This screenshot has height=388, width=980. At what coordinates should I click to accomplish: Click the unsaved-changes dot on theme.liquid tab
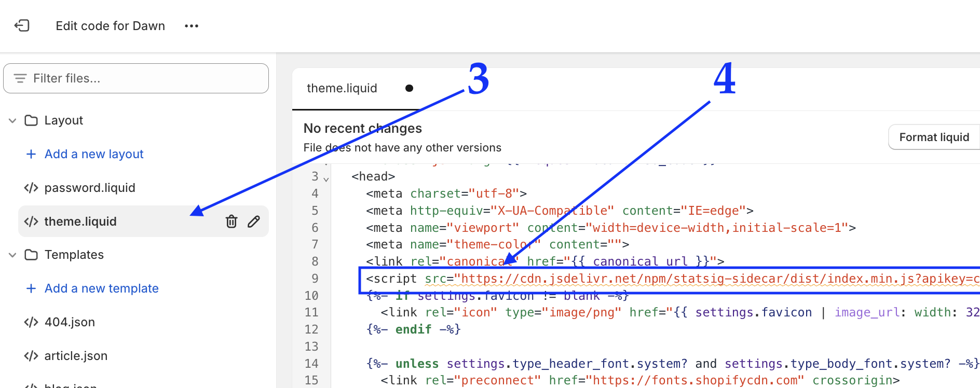409,88
